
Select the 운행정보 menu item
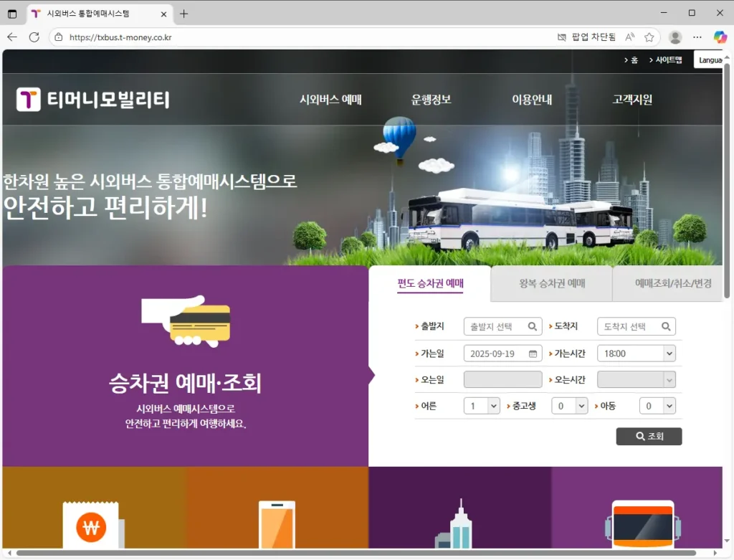click(x=430, y=100)
